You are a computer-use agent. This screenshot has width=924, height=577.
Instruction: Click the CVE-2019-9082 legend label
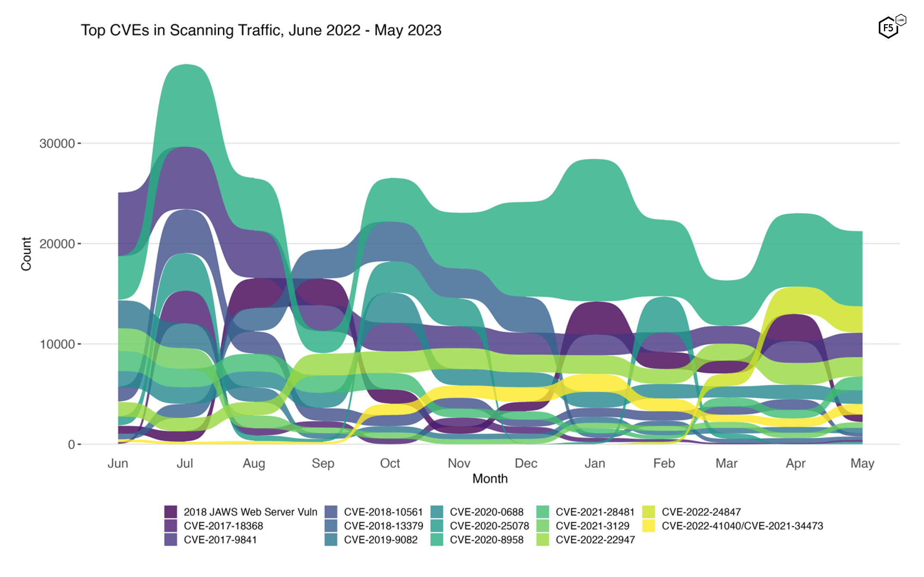[381, 540]
